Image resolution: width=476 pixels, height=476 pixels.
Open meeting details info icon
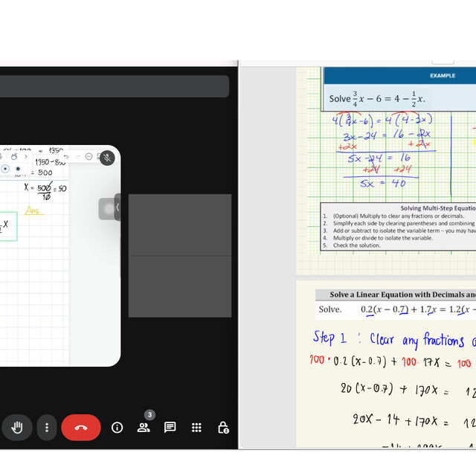[117, 428]
